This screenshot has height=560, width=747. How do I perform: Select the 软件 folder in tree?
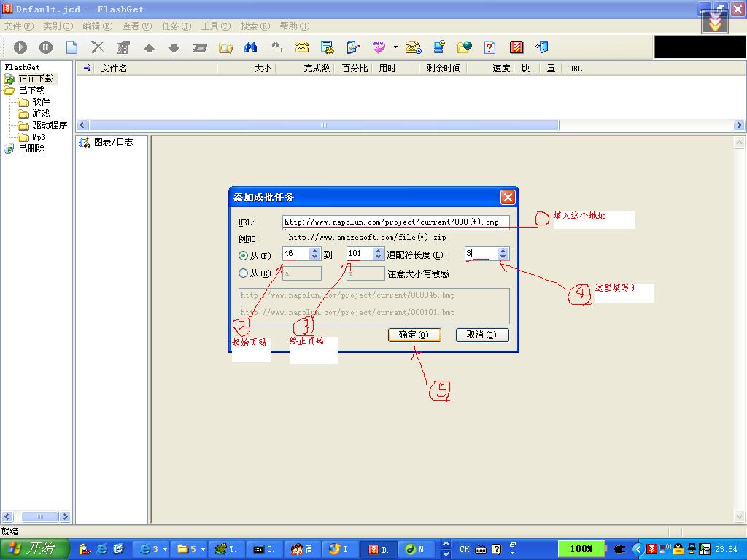point(41,102)
